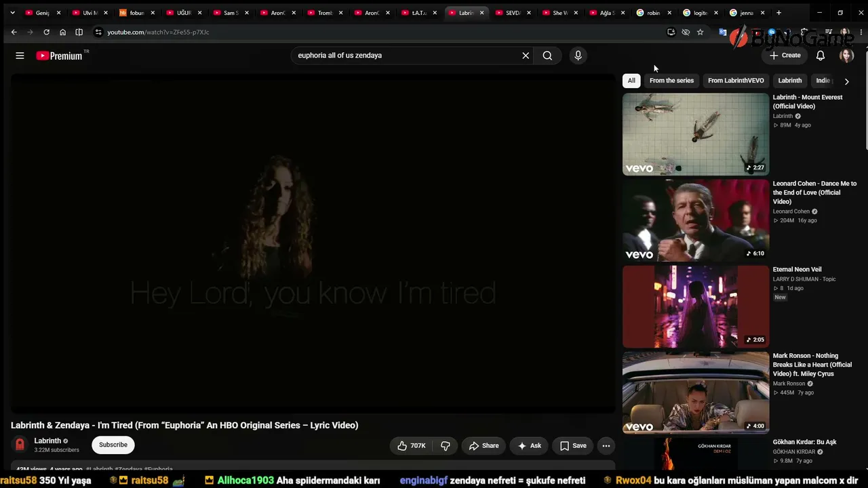The height and width of the screenshot is (488, 868).
Task: Select the From the series chip
Action: 671,81
